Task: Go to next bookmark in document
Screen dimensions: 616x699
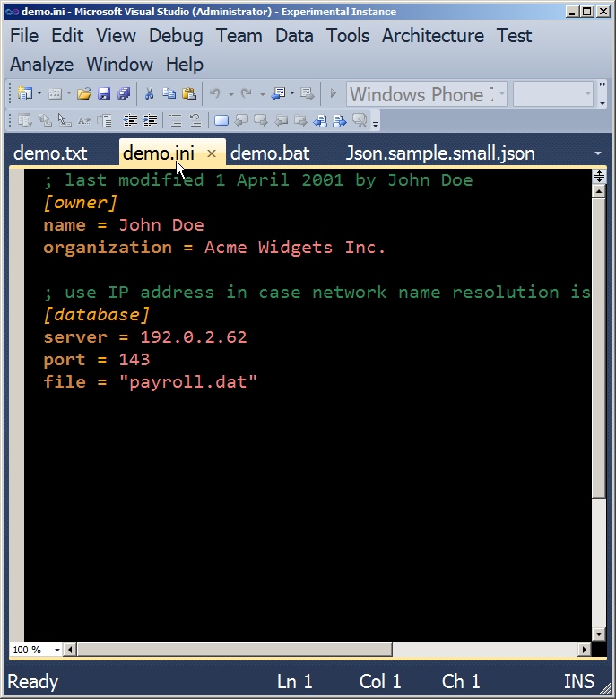Action: [x=340, y=120]
